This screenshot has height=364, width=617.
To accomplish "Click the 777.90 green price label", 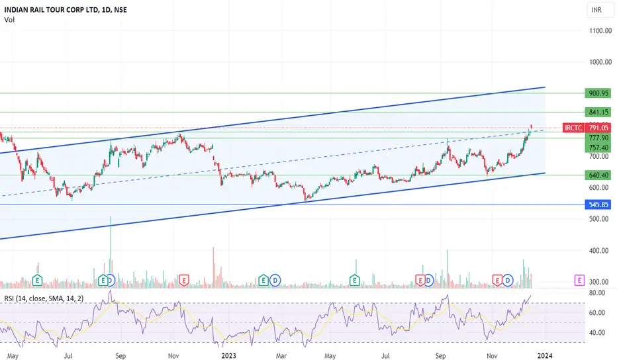I will [598, 138].
